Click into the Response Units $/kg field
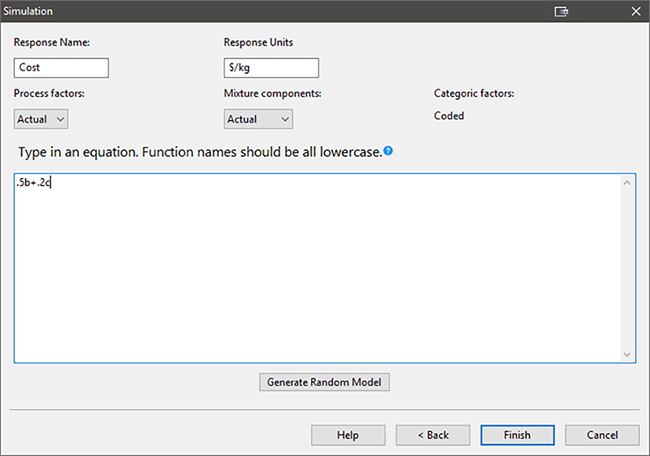 click(270, 68)
